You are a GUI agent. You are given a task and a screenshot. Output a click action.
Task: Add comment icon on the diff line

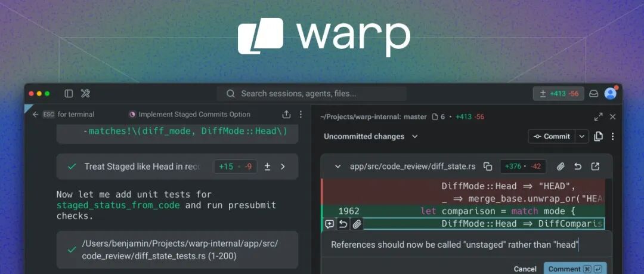click(329, 224)
